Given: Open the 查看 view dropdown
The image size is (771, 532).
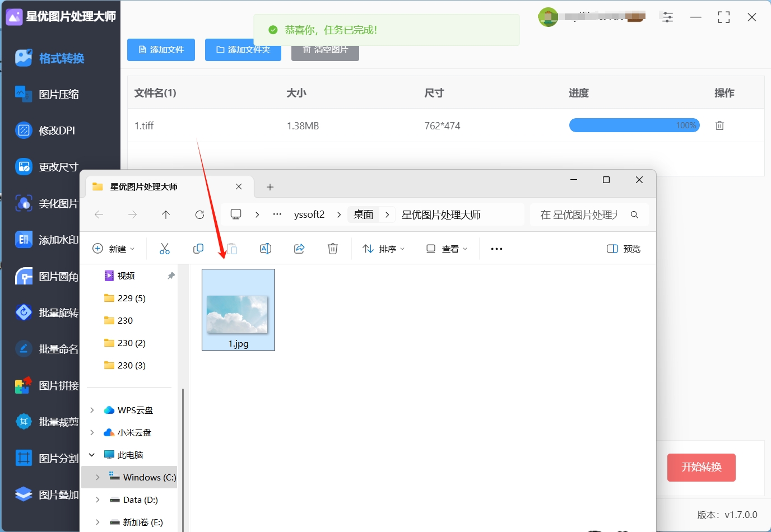Looking at the screenshot, I should (447, 249).
